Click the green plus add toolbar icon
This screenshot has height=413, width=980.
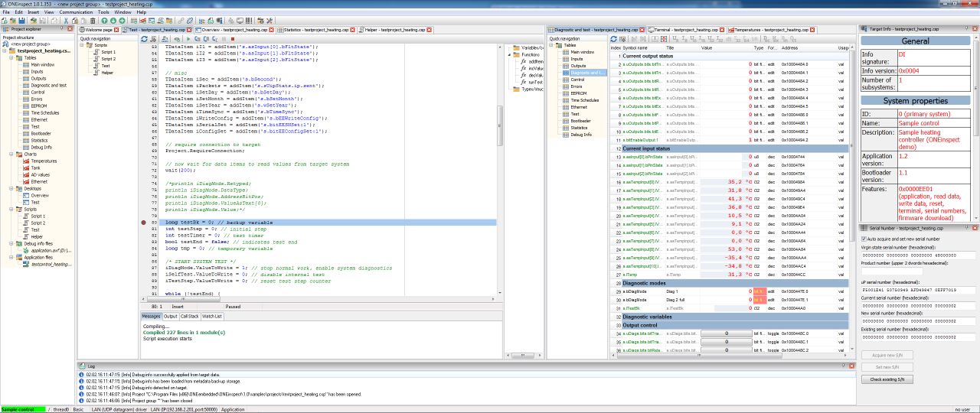(122, 20)
